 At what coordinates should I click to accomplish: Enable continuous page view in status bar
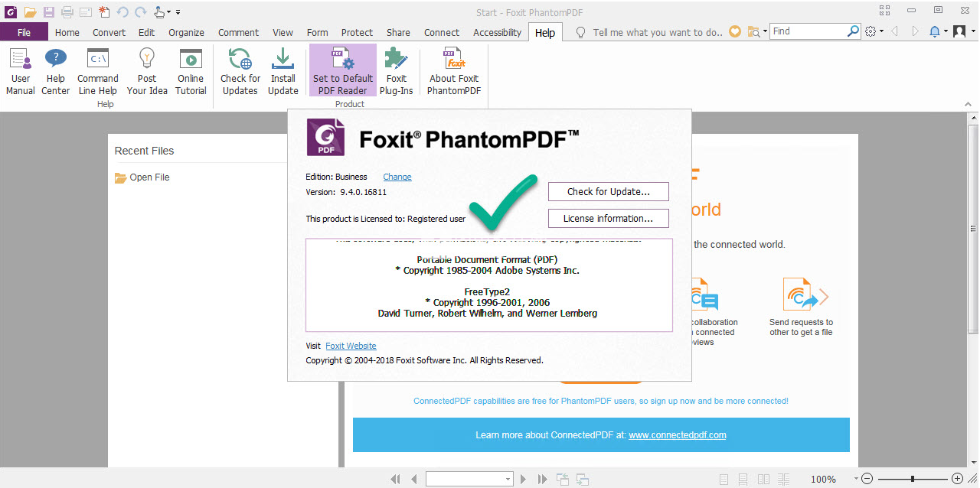point(743,480)
